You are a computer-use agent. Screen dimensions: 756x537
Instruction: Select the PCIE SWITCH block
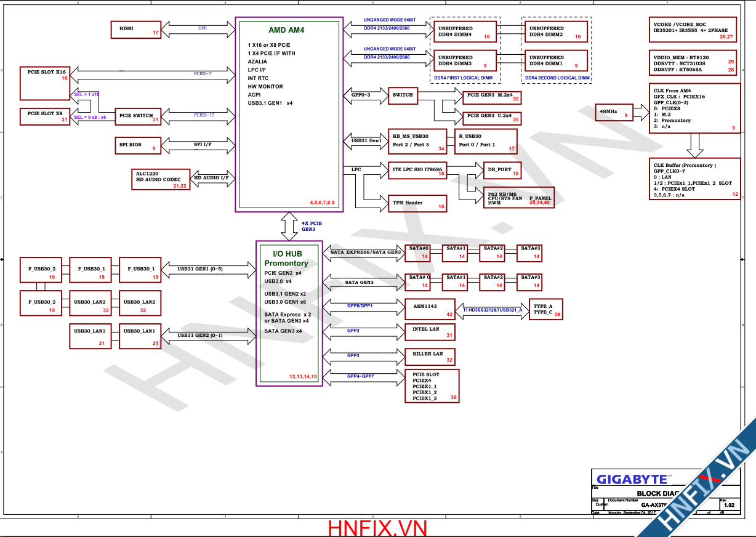[138, 116]
